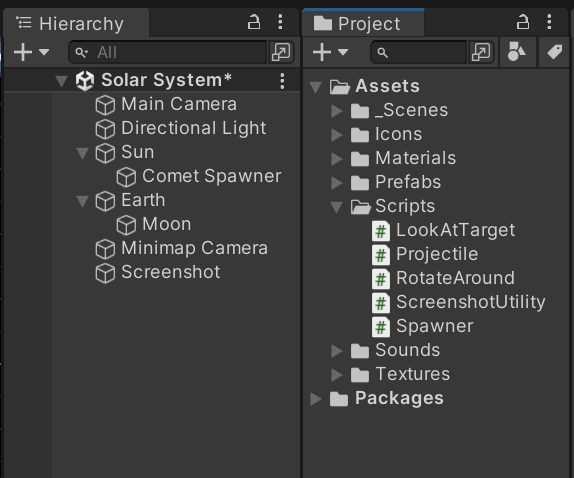Select the Comet Spawner object
The image size is (574, 478).
click(x=199, y=176)
